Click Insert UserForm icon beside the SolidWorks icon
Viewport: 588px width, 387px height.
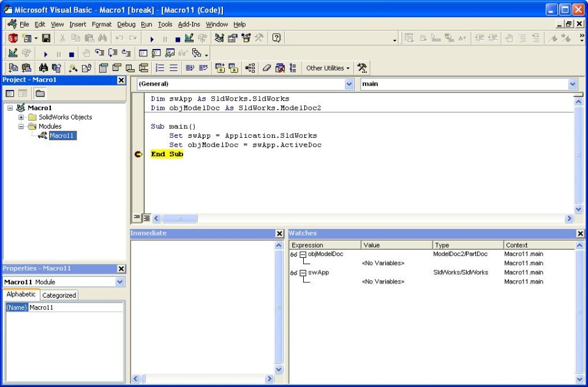click(x=27, y=38)
